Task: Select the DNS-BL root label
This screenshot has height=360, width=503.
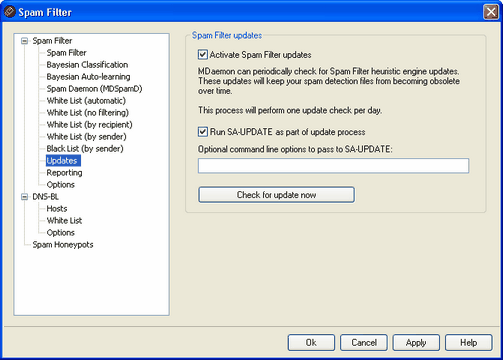Action: 45,197
